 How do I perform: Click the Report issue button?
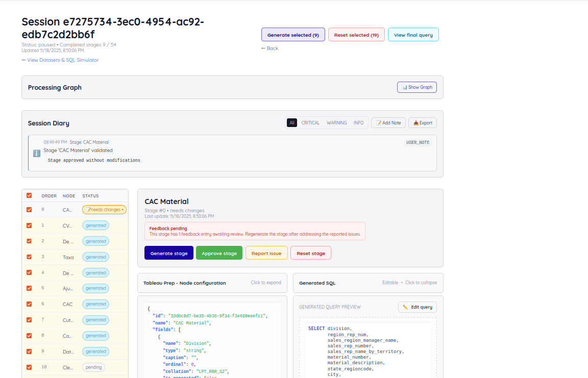[x=266, y=253]
